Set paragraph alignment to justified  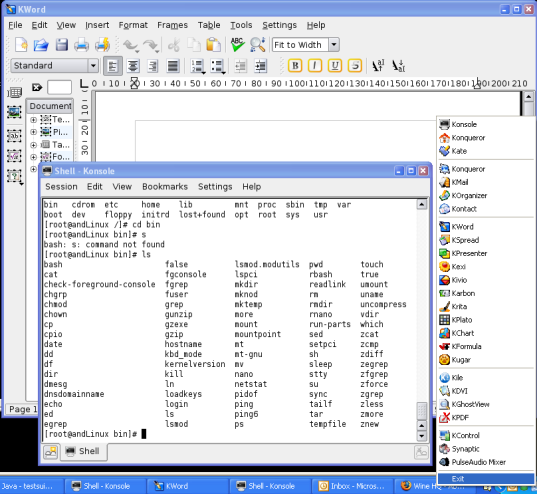173,66
